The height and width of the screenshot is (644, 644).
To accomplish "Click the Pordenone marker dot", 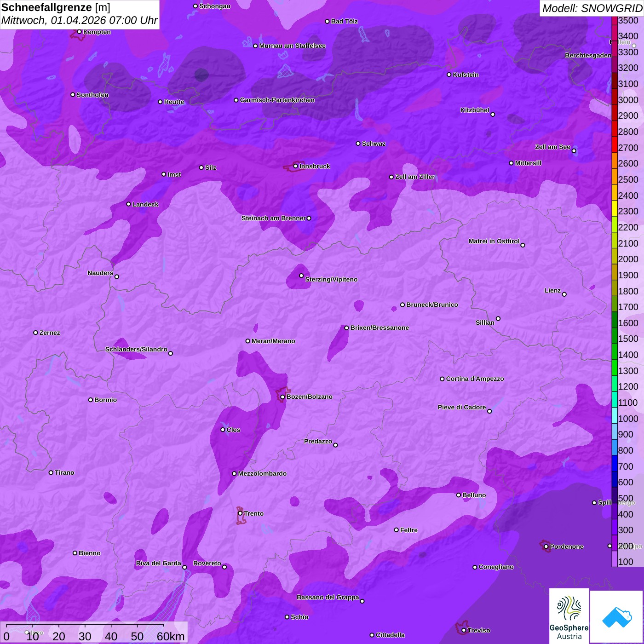I will [546, 546].
